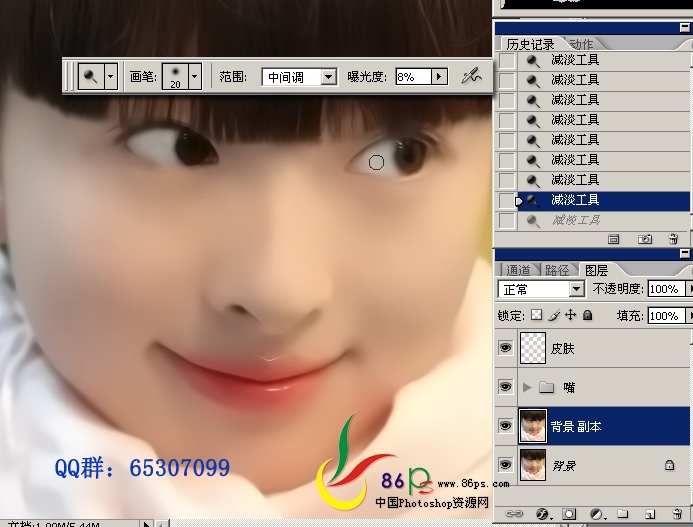Screen dimensions: 693x527
Task: Delete the layer with the layers trash icon
Action: click(677, 514)
